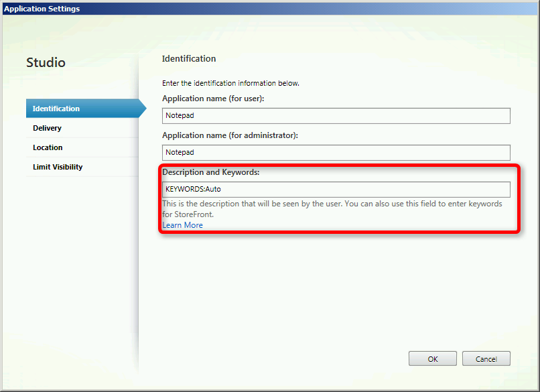Focus the Application name (for administrator) field
Screen dimensions: 540x392
point(336,153)
